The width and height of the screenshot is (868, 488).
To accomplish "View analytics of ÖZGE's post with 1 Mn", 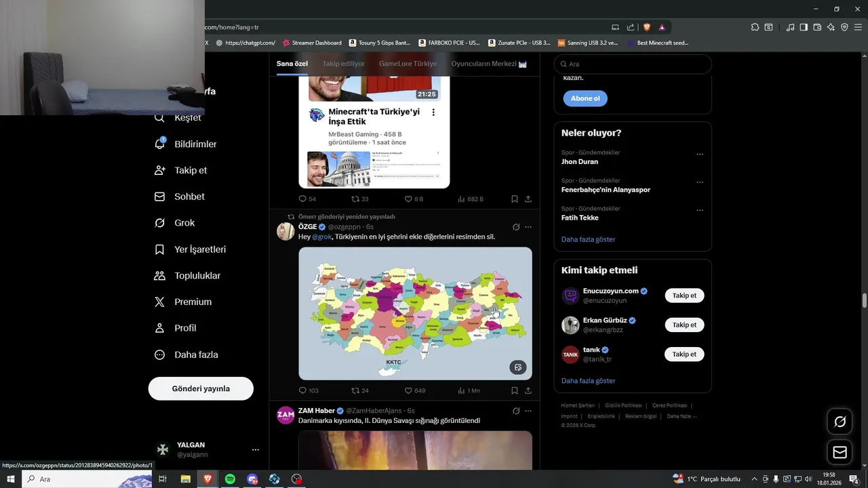I will pos(469,390).
